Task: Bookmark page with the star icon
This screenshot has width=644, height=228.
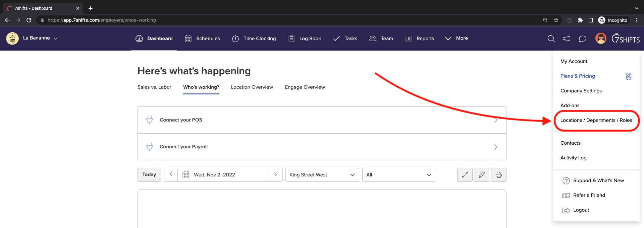Action: tap(556, 20)
